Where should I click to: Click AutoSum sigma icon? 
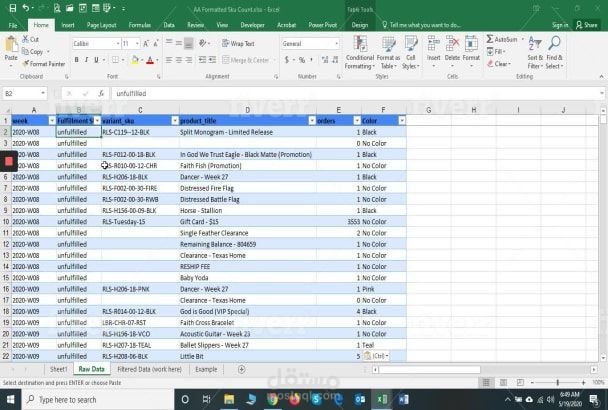coord(490,39)
